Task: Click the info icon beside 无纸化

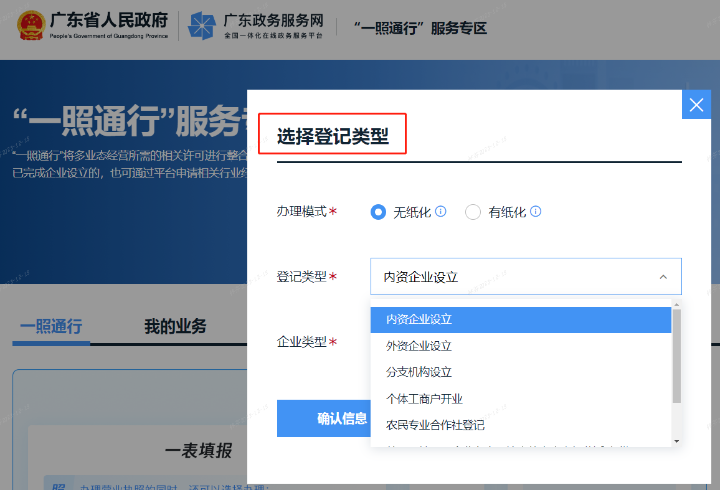Action: [x=440, y=212]
